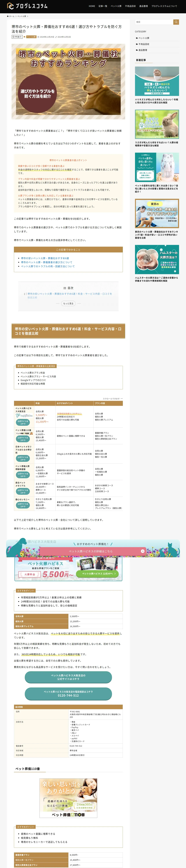Click the ペット葬儀110番 banner image

coord(68,798)
